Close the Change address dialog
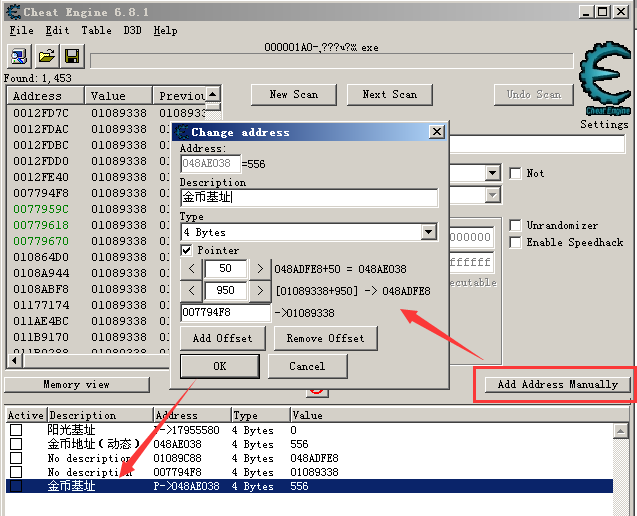 (x=437, y=132)
